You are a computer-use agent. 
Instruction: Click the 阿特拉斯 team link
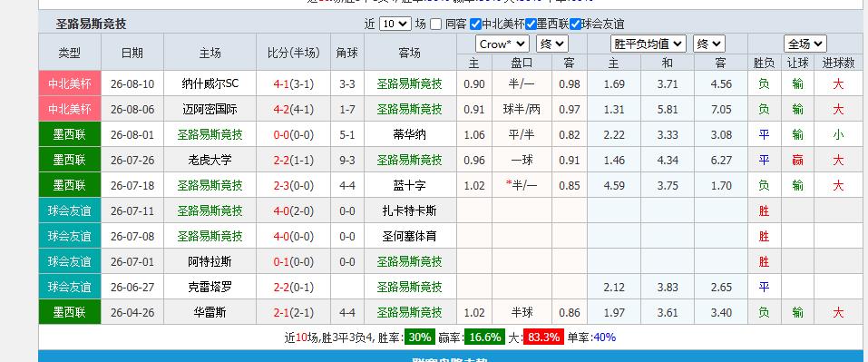[210, 261]
